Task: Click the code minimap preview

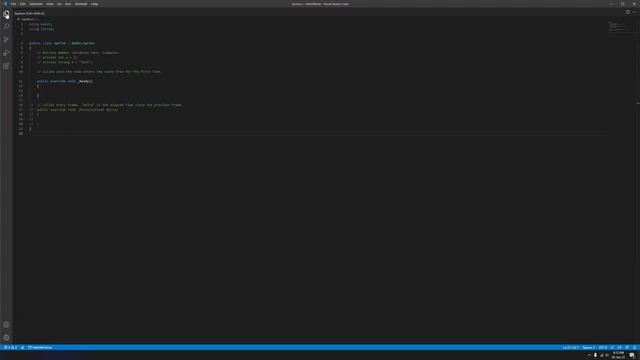Action: coord(621,27)
